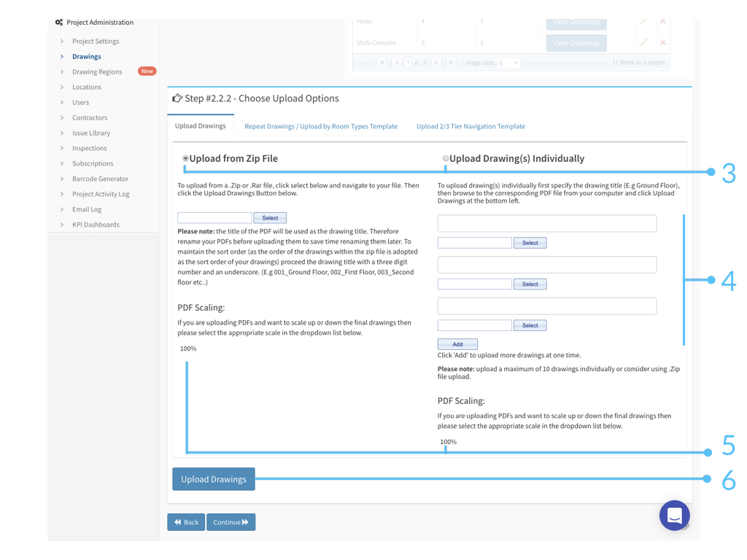
Task: Open KPI Dashboards in the sidebar
Action: coord(96,225)
